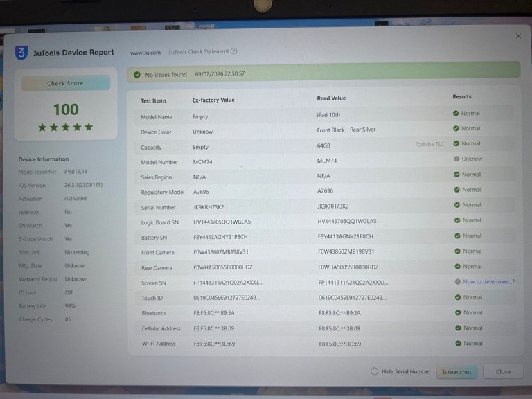532x399 pixels.
Task: Select the Front Camera read value F0W43860ZMB198V31
Action: (346, 251)
